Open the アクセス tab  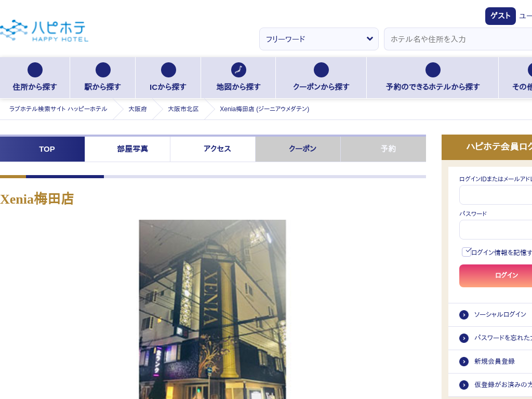coord(212,149)
